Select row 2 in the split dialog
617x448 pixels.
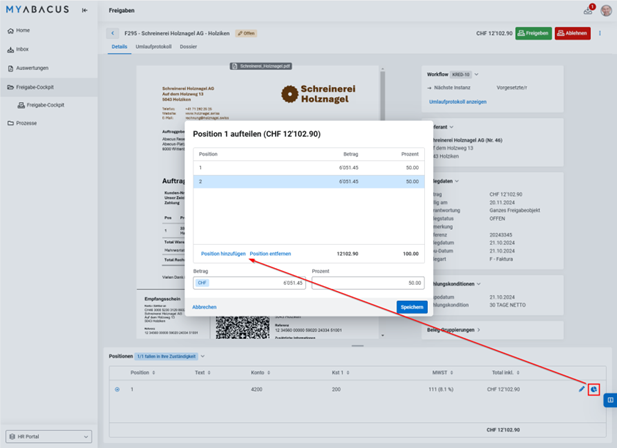pos(308,181)
